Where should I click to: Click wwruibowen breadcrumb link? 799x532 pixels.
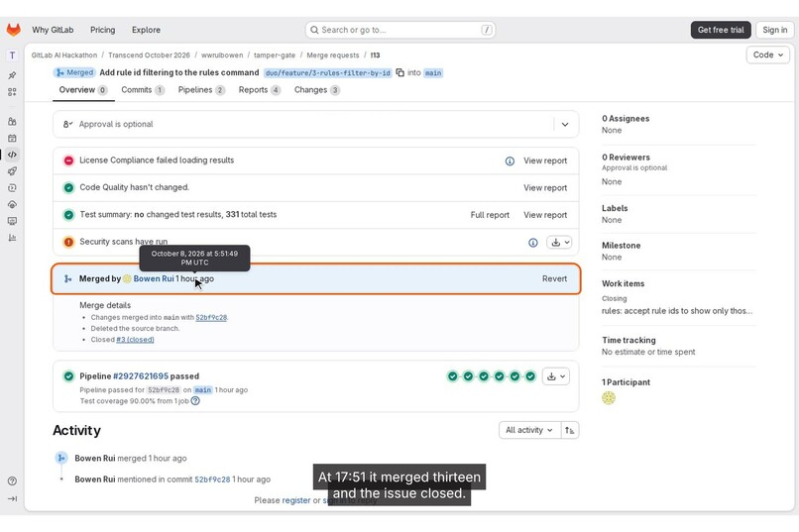click(x=222, y=54)
